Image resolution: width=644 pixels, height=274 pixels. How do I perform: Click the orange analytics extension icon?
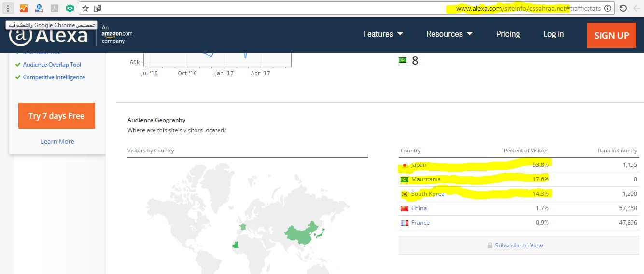tap(24, 8)
